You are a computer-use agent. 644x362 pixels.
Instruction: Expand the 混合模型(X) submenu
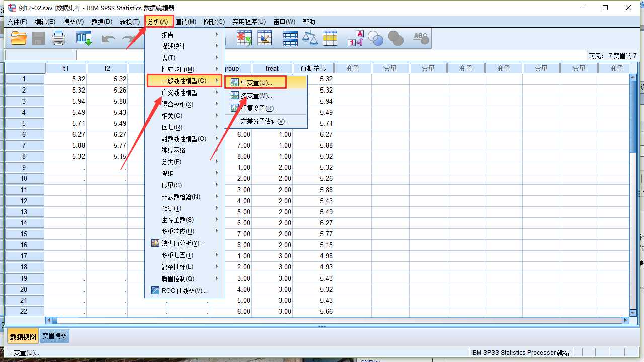coord(185,104)
